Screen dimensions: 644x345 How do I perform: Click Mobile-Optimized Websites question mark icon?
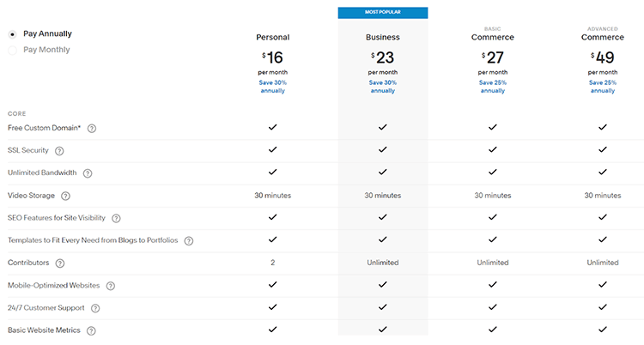(111, 285)
